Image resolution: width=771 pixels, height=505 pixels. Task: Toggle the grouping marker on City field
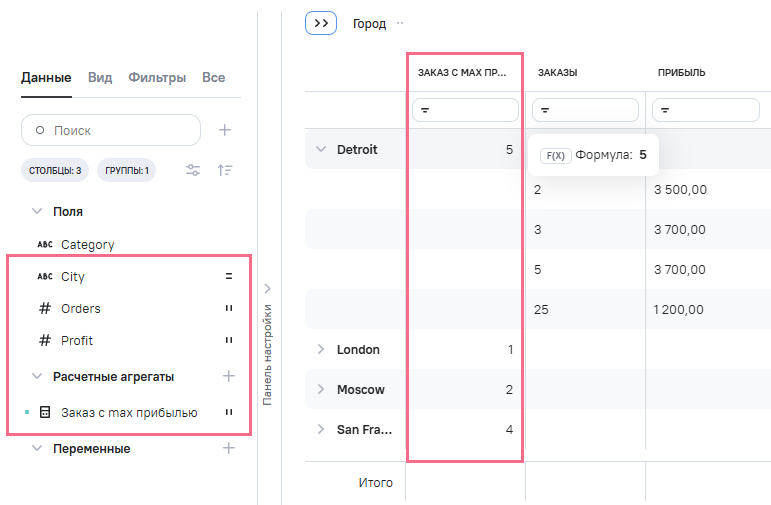click(x=228, y=276)
